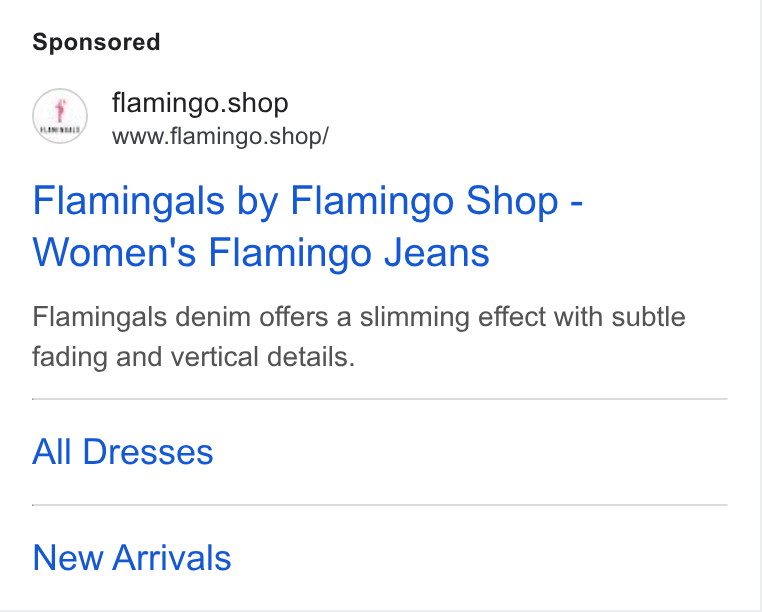This screenshot has width=762, height=612.
Task: Click the www.flamingo.shop/ URL text
Action: click(220, 136)
